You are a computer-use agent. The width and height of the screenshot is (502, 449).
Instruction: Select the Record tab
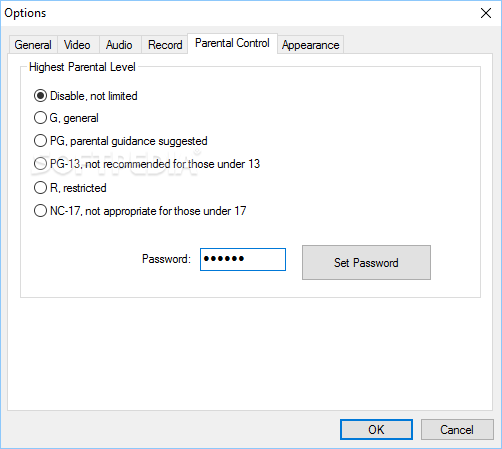coord(165,45)
